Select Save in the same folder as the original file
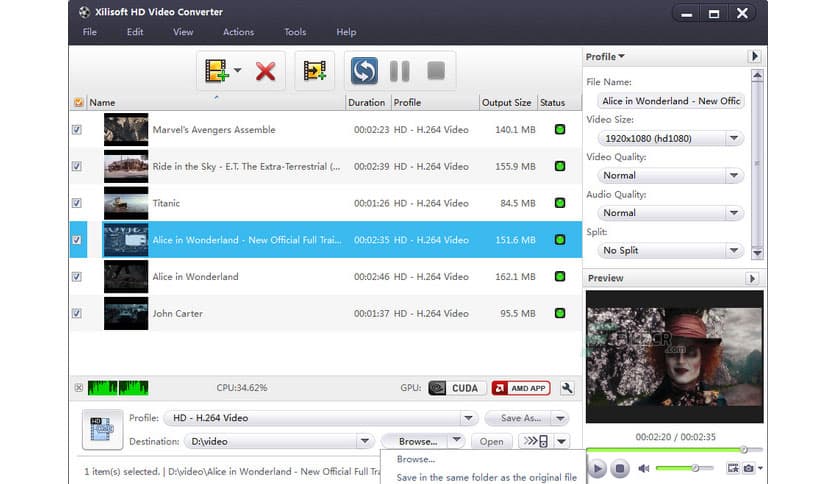Screen dimensions: 836x484 click(487, 478)
